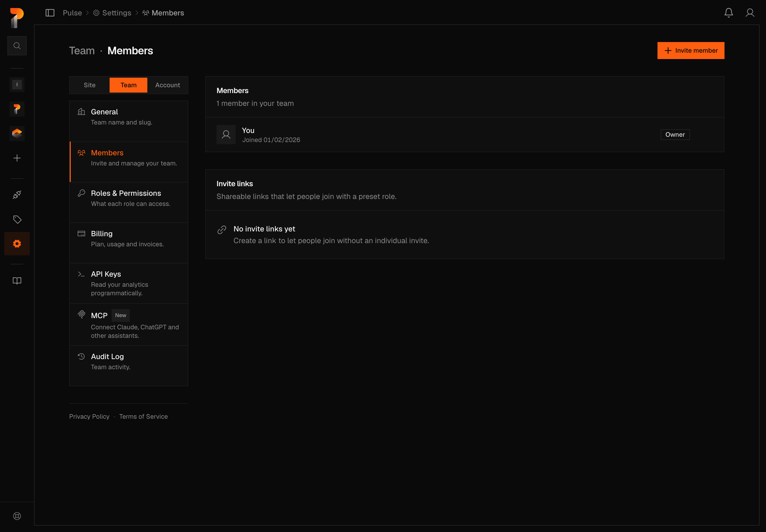This screenshot has height=532, width=766.
Task: Open notifications bell icon
Action: pos(729,13)
